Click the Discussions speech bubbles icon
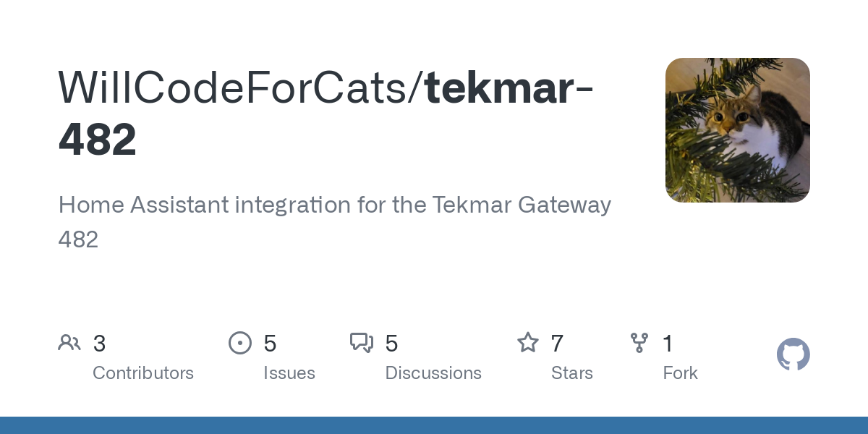Screen dimensions: 868x434 tap(362, 343)
